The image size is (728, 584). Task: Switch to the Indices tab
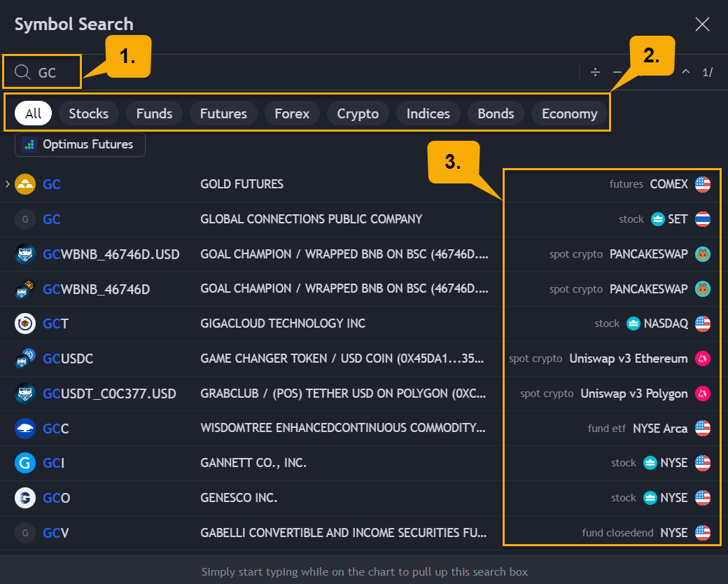pyautogui.click(x=428, y=113)
